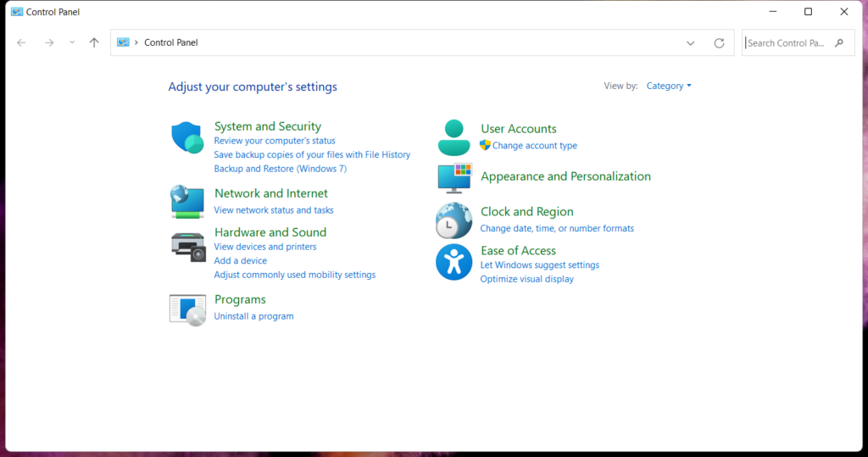Open the Hardware and Sound printer icon
This screenshot has height=457, width=868.
(x=188, y=247)
